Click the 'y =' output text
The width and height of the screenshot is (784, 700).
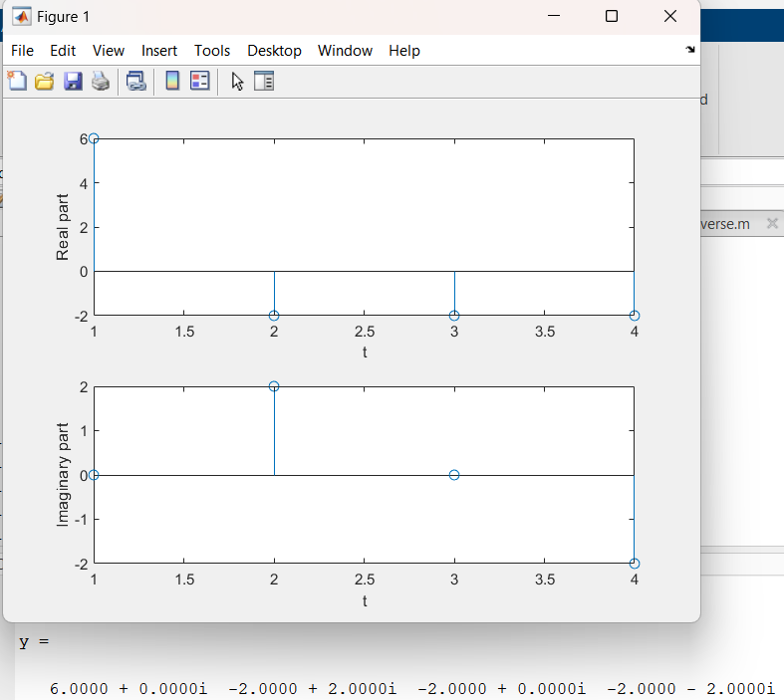click(34, 641)
